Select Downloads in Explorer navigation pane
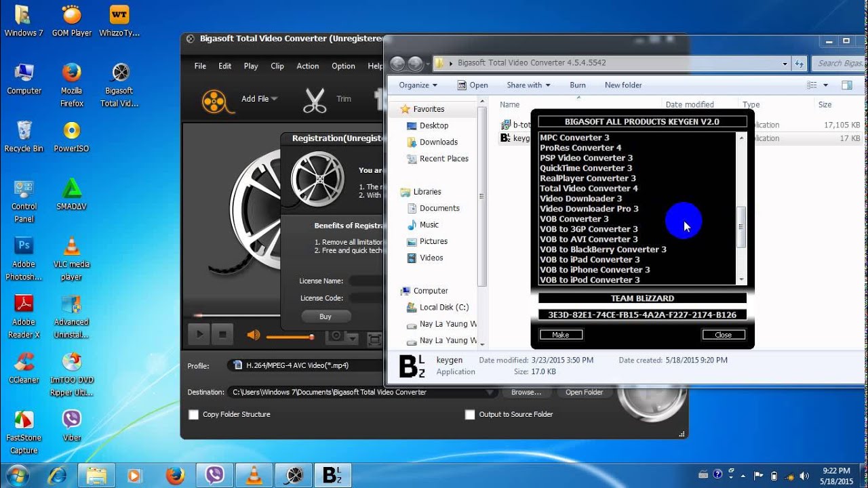This screenshot has width=868, height=488. tap(438, 142)
